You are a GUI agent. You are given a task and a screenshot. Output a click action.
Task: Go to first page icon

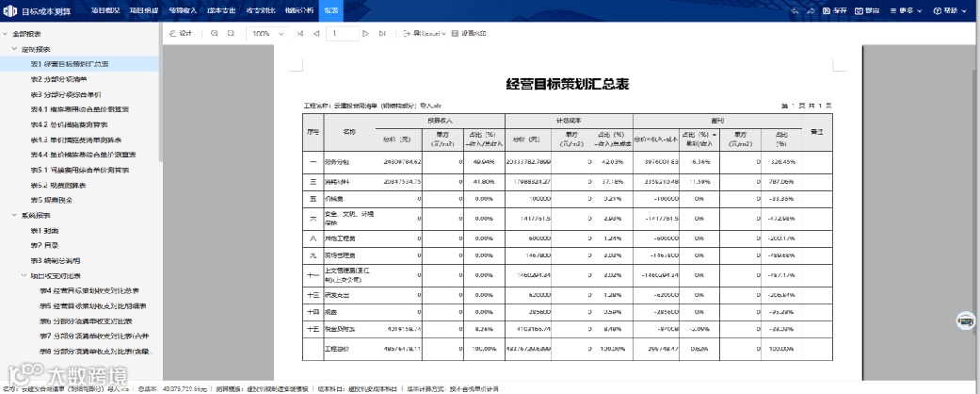pos(300,34)
